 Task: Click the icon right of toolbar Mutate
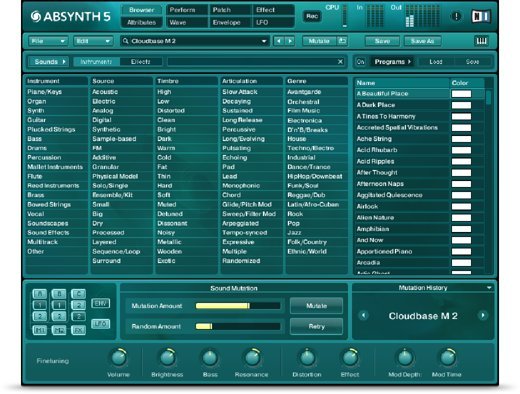pyautogui.click(x=342, y=41)
